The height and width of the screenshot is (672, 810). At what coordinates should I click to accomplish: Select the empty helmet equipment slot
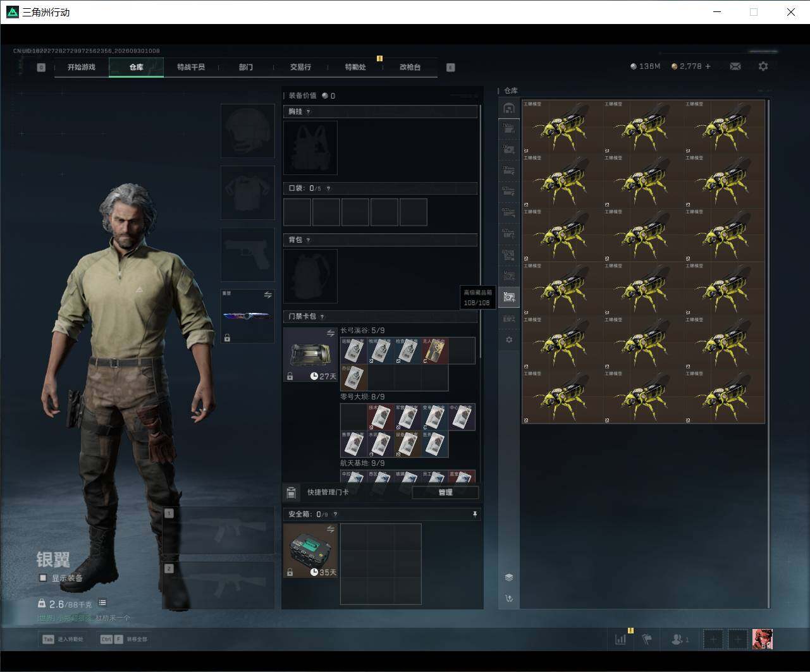click(247, 131)
